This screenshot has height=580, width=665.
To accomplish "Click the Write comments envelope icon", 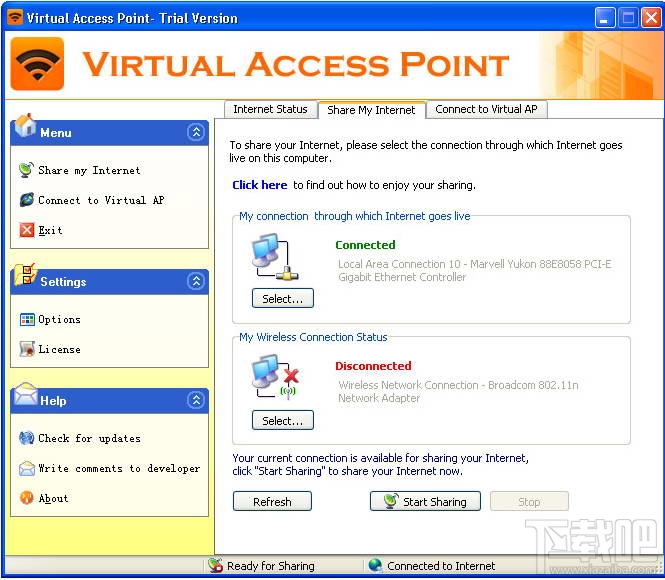I will pyautogui.click(x=27, y=468).
